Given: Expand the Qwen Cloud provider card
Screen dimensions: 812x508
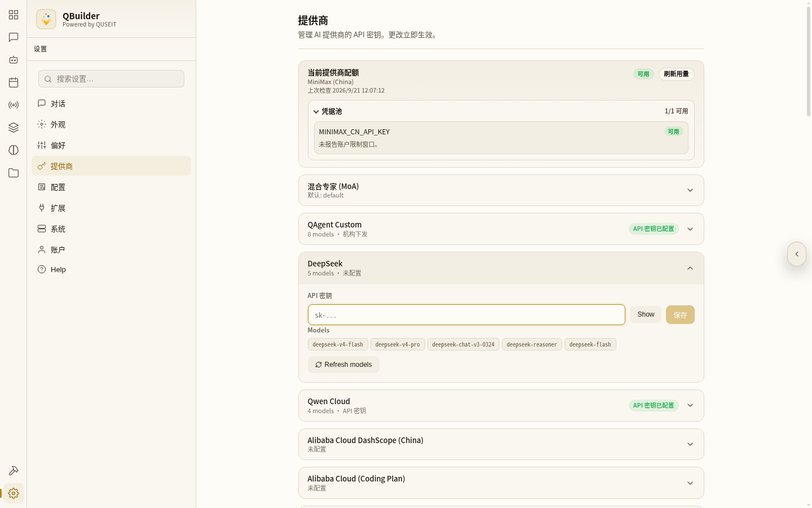Looking at the screenshot, I should coord(501,405).
